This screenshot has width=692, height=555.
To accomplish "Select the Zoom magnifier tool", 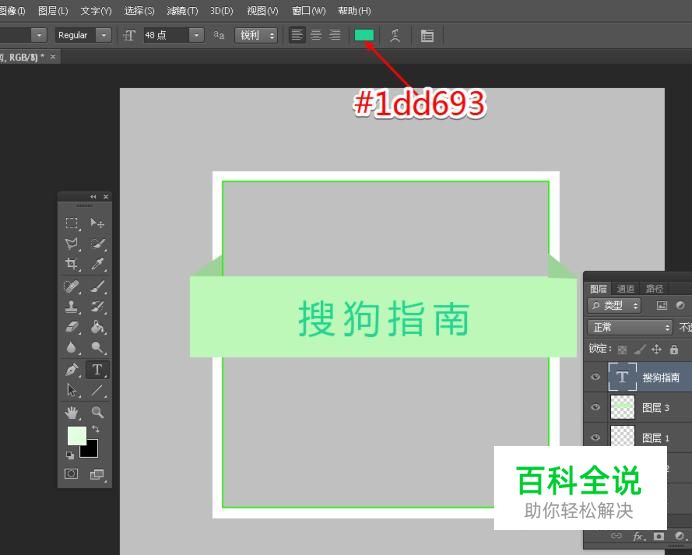I will pos(97,412).
